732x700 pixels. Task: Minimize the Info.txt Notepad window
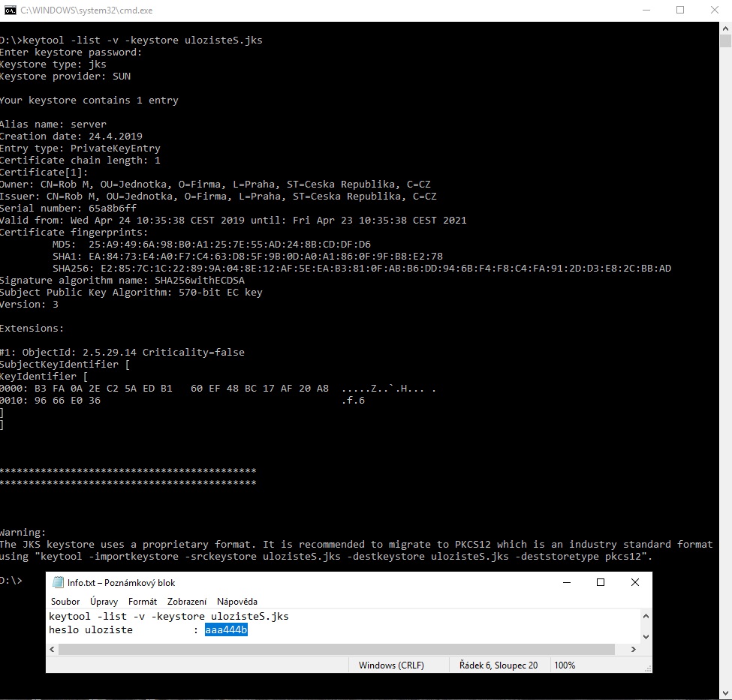coord(567,582)
